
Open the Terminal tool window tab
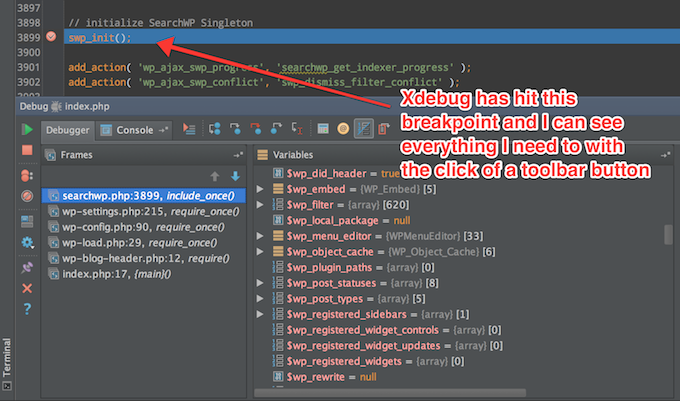[x=7, y=358]
